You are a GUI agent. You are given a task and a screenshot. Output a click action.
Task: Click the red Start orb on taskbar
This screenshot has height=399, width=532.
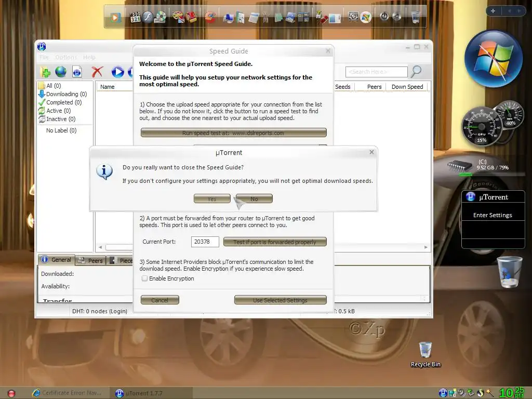tap(11, 394)
